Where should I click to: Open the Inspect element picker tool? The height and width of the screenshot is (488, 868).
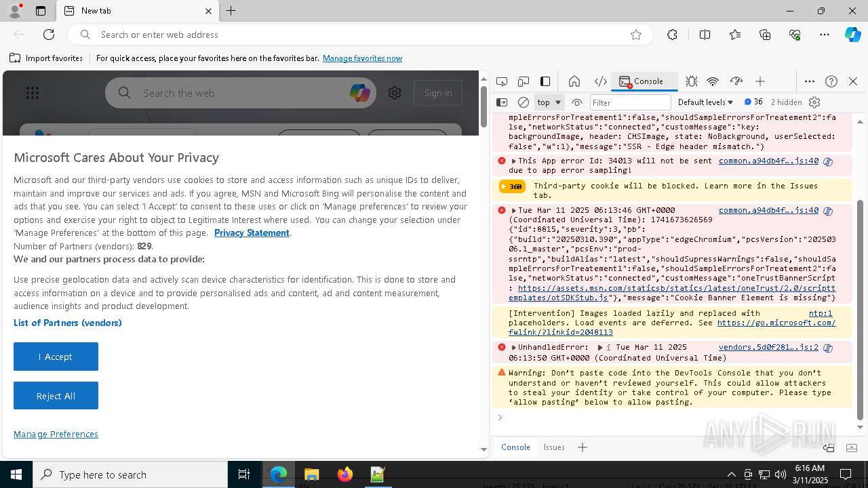click(502, 81)
